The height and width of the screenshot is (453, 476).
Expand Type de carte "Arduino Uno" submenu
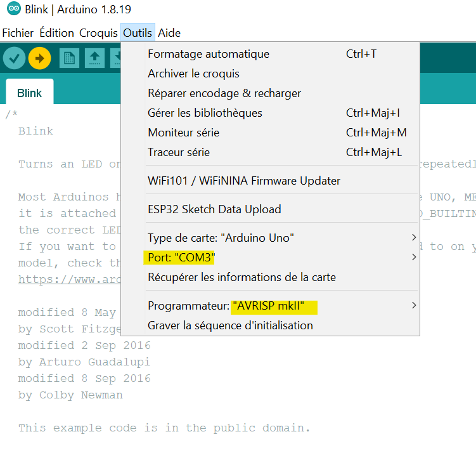point(270,237)
